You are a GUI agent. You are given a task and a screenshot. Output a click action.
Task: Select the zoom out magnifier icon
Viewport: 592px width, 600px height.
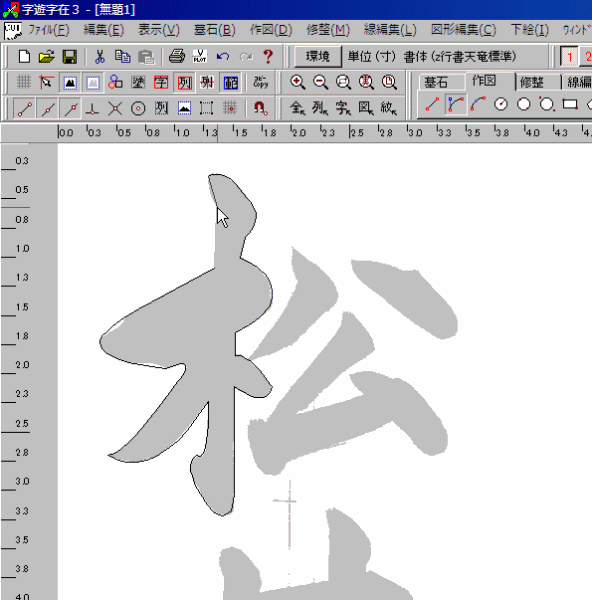320,82
